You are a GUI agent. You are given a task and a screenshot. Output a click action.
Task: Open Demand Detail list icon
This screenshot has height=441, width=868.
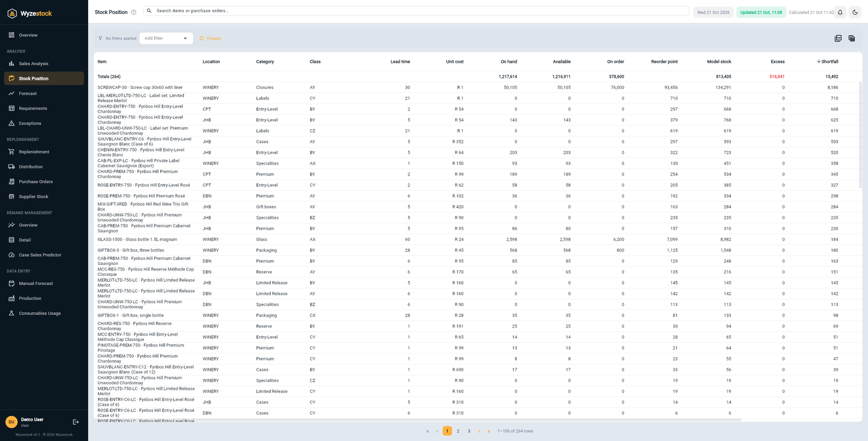12,240
